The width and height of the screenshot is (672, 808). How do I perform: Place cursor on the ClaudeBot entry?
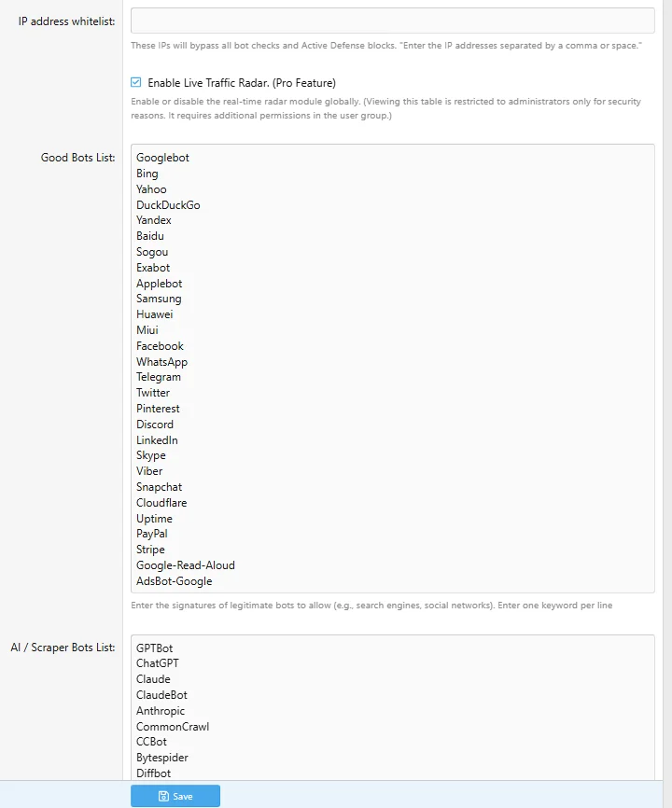tap(162, 695)
